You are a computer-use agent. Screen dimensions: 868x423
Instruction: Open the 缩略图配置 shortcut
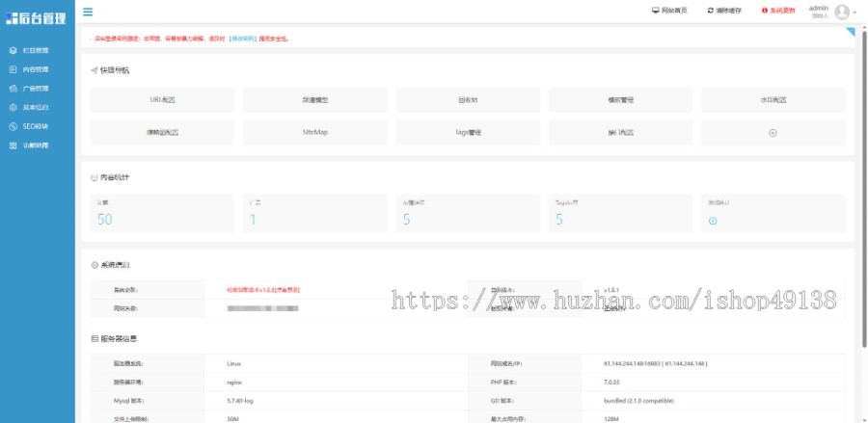point(162,133)
